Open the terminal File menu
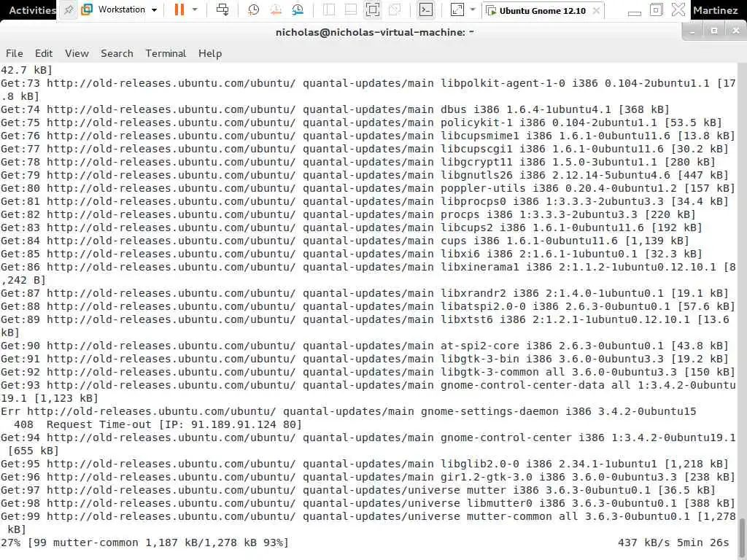Viewport: 747px width, 560px height. tap(15, 53)
